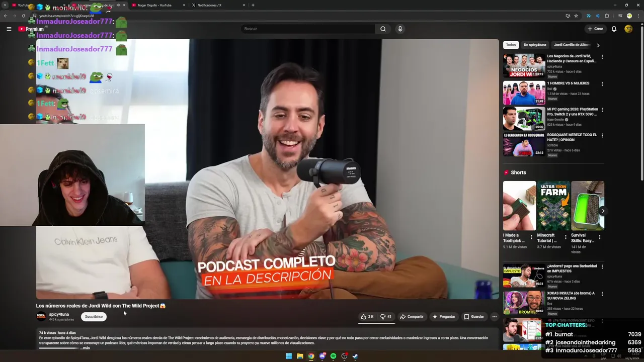Open Discord from the taskbar

[x=323, y=356]
